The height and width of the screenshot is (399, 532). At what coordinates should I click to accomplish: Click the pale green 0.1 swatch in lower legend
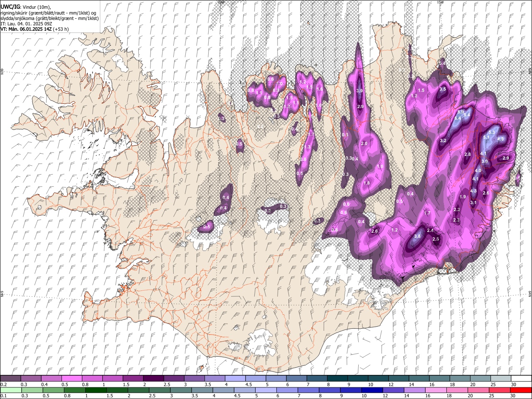click(10, 390)
